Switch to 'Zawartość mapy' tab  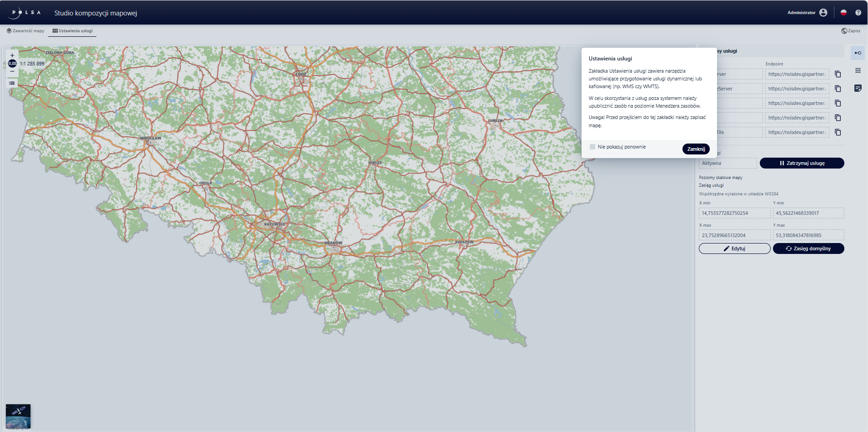coord(25,31)
